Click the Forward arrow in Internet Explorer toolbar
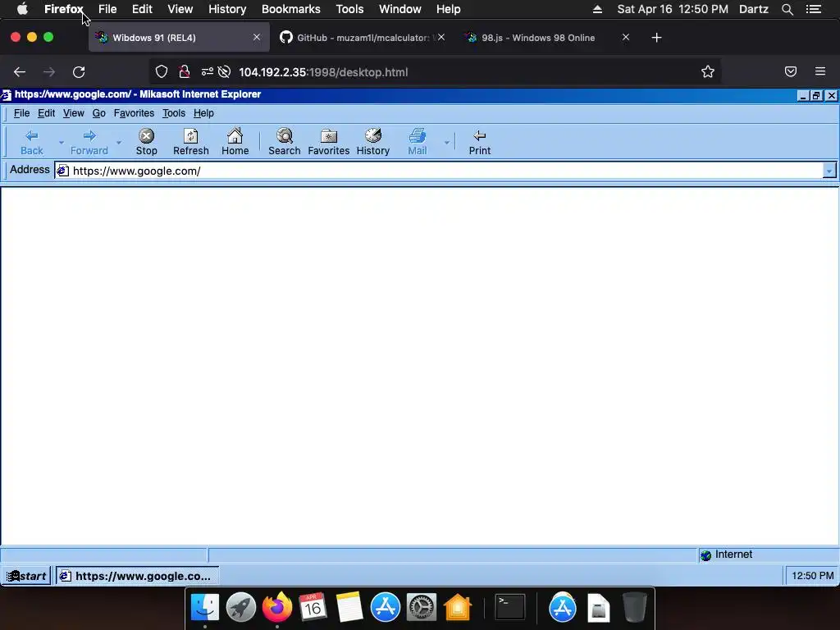Screen dimensions: 840x630 coord(89,142)
